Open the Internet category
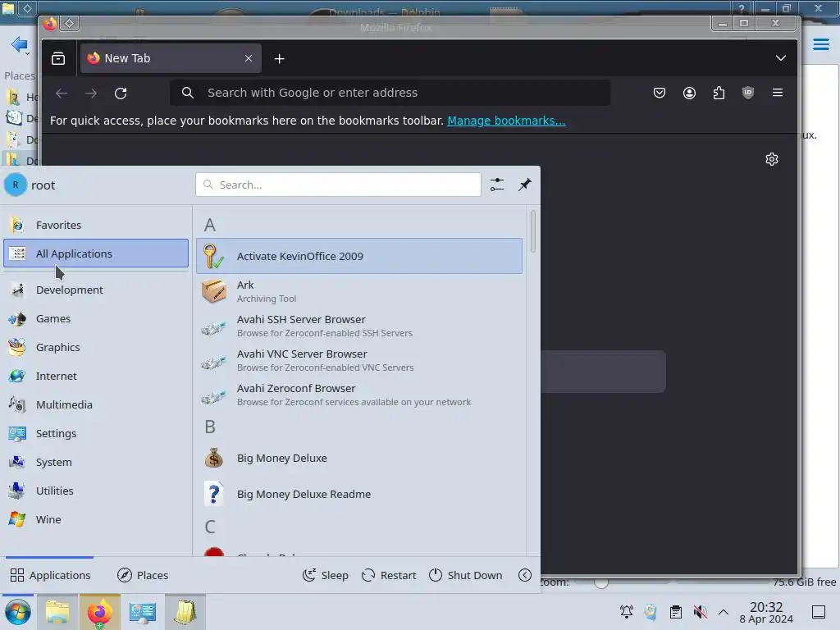 click(96, 376)
